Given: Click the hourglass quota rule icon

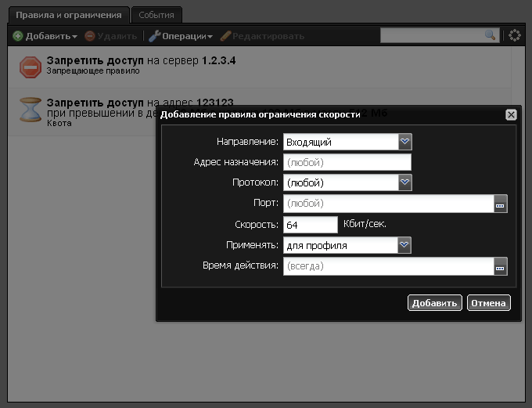Looking at the screenshot, I should tap(30, 111).
